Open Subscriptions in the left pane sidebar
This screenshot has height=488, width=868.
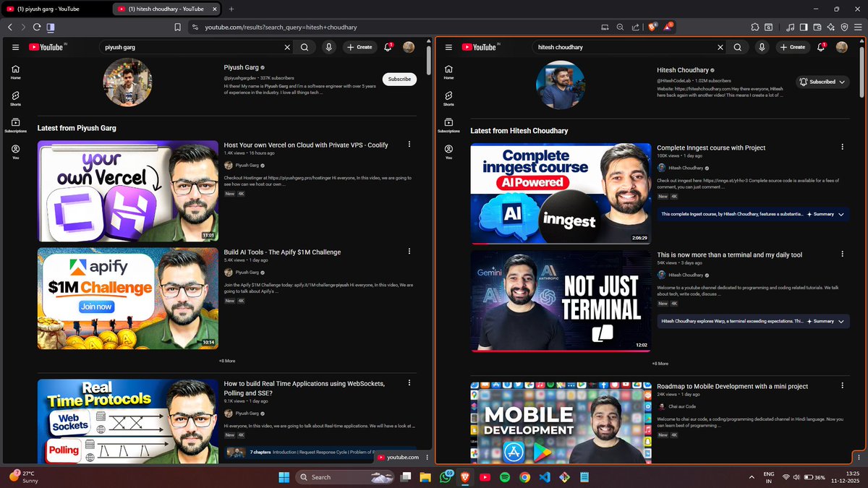[15, 126]
